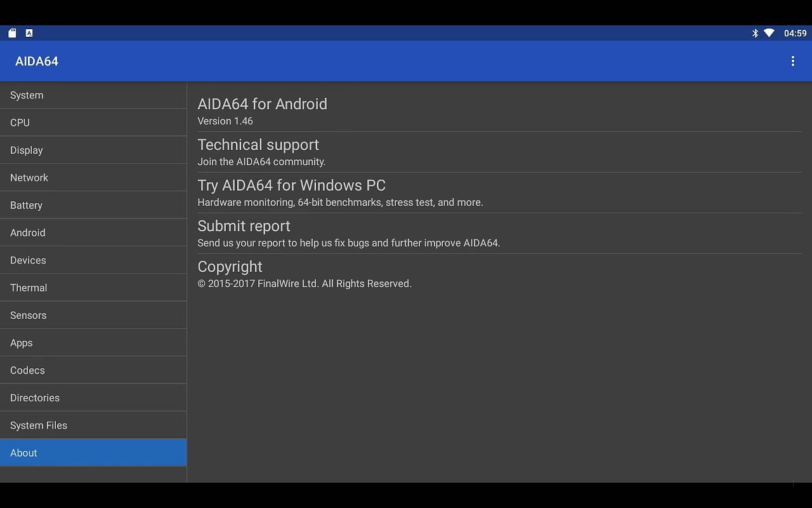
Task: Click the '© 2015-2017 FinalWire Ltd.' text
Action: 304,283
